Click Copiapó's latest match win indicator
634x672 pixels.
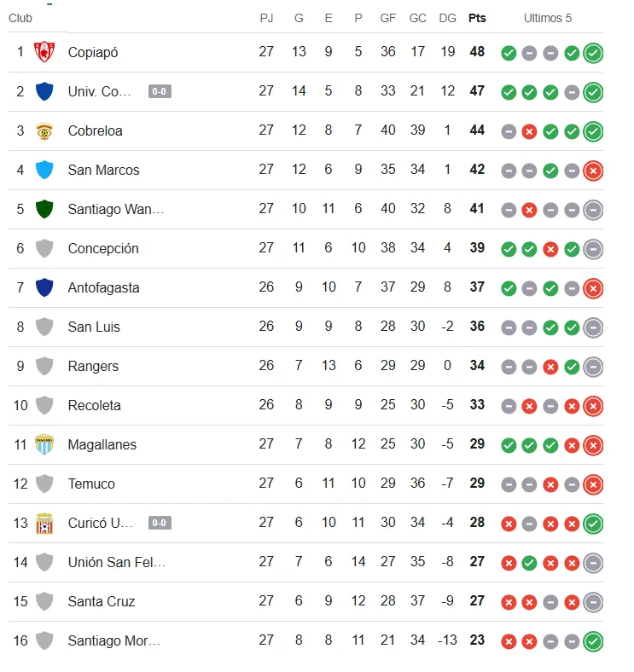[593, 53]
